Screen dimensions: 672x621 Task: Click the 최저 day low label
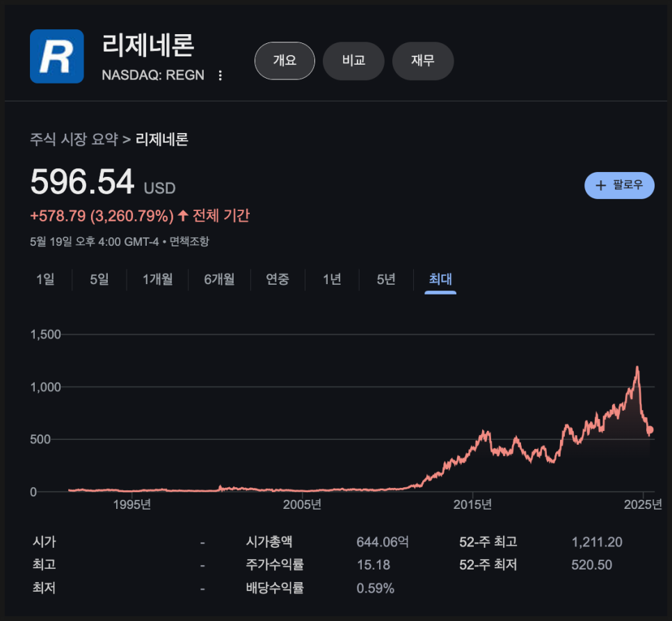point(44,588)
